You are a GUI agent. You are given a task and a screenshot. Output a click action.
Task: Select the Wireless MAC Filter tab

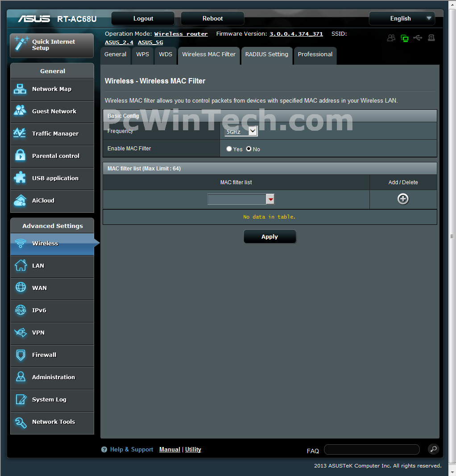pyautogui.click(x=209, y=55)
